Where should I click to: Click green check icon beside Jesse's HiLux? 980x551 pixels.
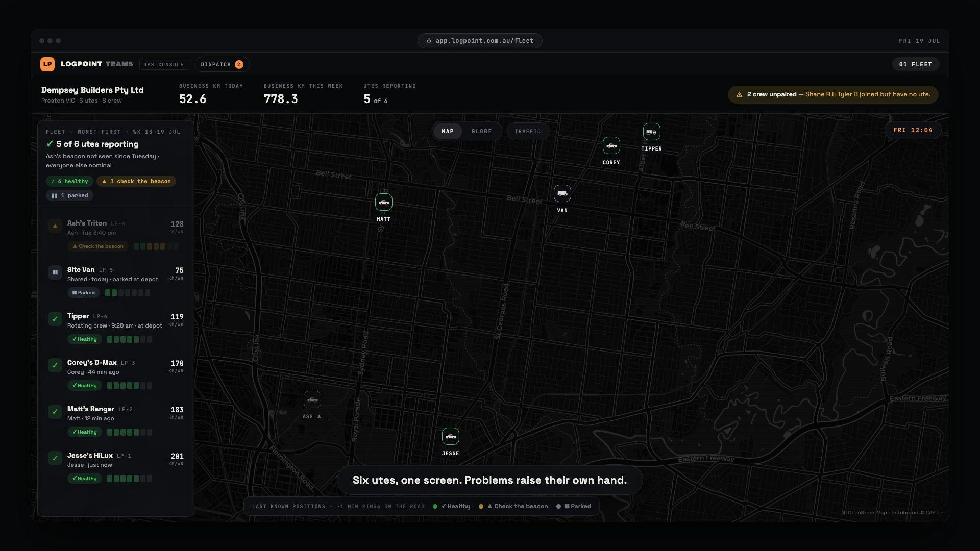(55, 458)
